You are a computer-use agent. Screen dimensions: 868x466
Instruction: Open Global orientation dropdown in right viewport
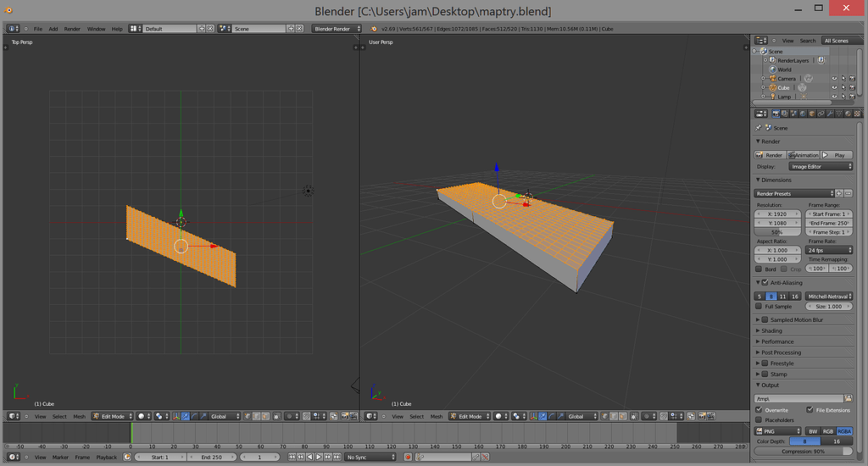580,416
